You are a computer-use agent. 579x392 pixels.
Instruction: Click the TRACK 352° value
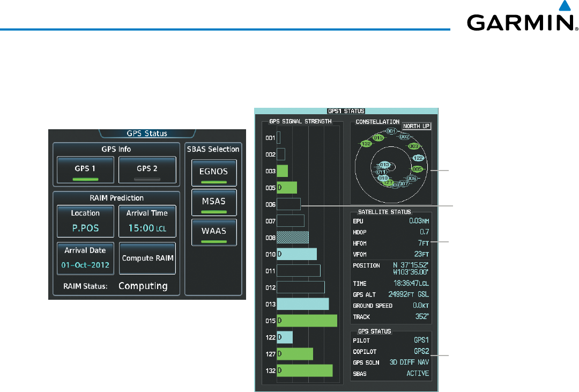click(421, 316)
